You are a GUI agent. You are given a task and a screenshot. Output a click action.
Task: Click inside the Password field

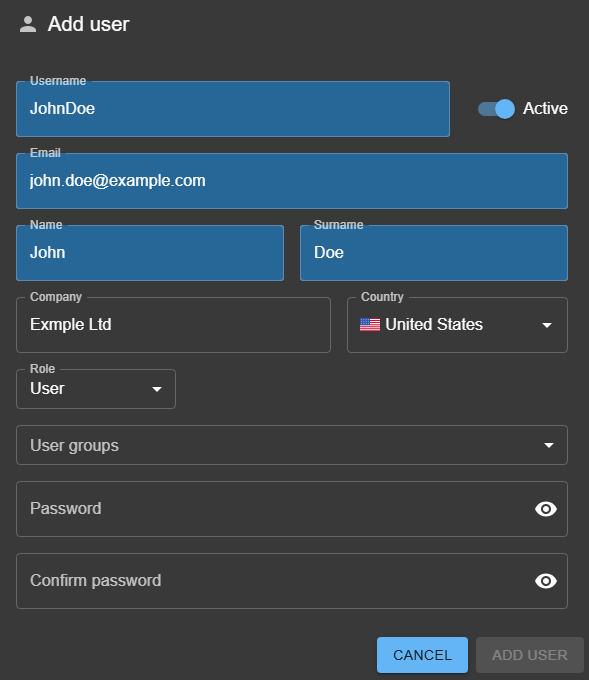click(292, 509)
